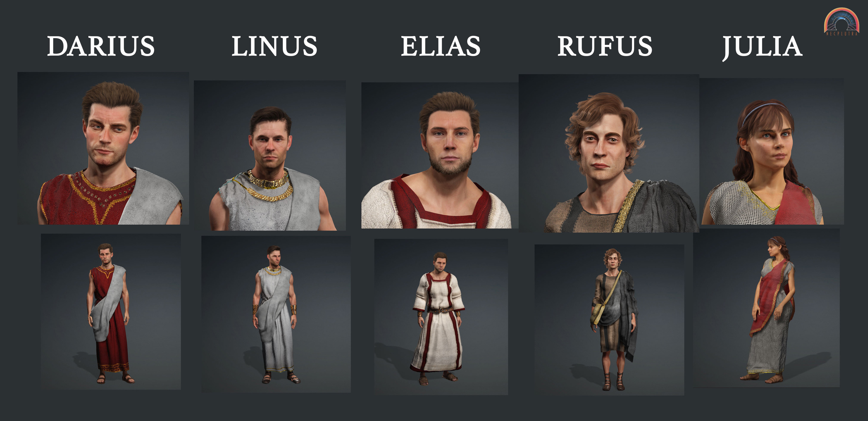This screenshot has width=868, height=421.
Task: Open Julia's full-body red shawl render
Action: pyautogui.click(x=767, y=308)
